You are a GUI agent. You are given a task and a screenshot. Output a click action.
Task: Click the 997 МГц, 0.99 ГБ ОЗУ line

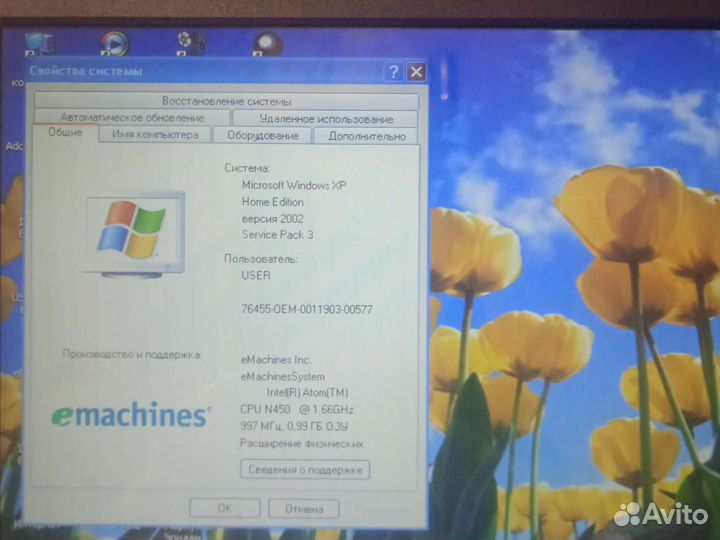[x=294, y=426]
